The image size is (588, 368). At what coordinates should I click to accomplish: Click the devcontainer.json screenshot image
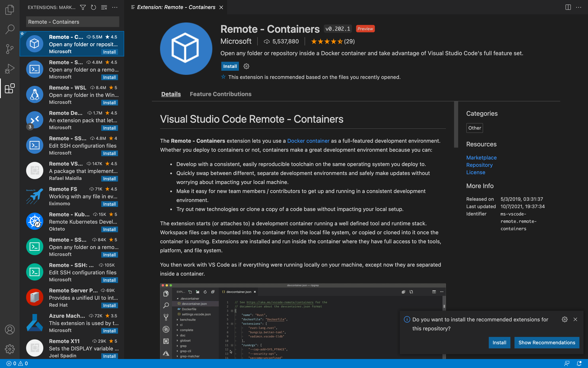[x=303, y=321]
